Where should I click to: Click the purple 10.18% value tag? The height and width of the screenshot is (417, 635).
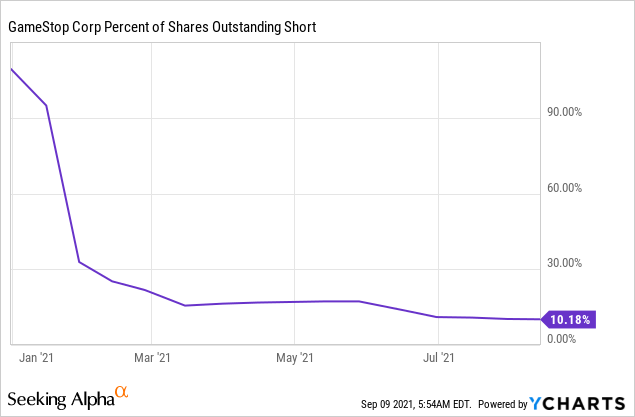click(x=569, y=320)
